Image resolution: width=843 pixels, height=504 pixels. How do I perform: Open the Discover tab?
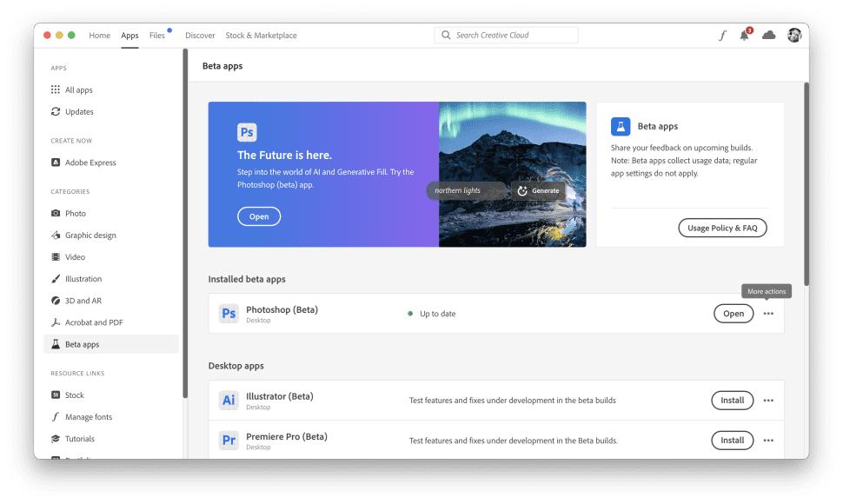(200, 35)
